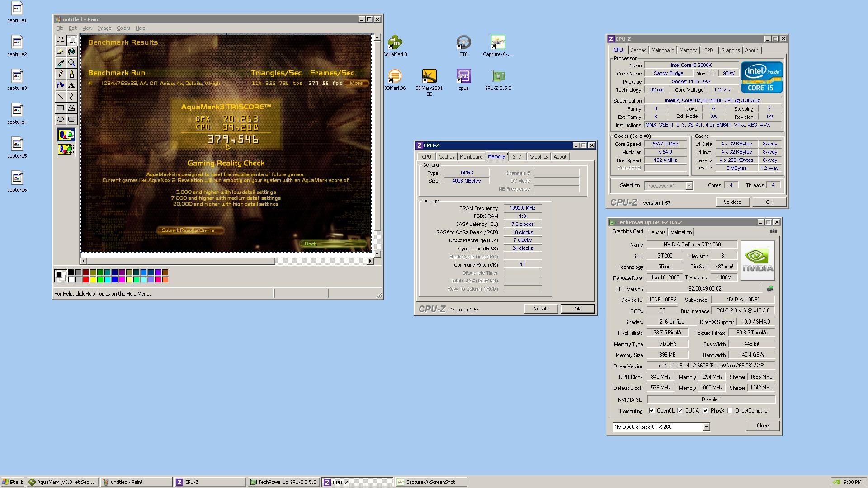This screenshot has width=868, height=488.
Task: Switch to Mainboard tab in CPU-Z processor window
Action: tap(663, 50)
